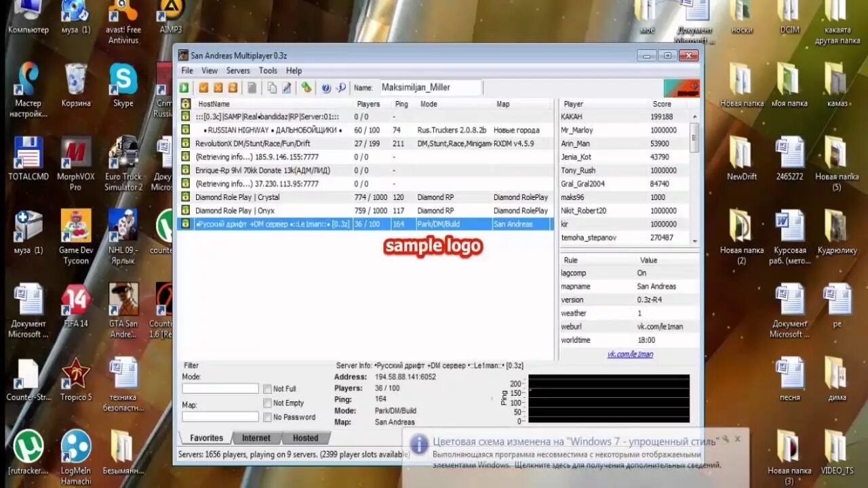Open GTA San Andreas shortcut
This screenshot has height=488, width=868.
click(123, 310)
